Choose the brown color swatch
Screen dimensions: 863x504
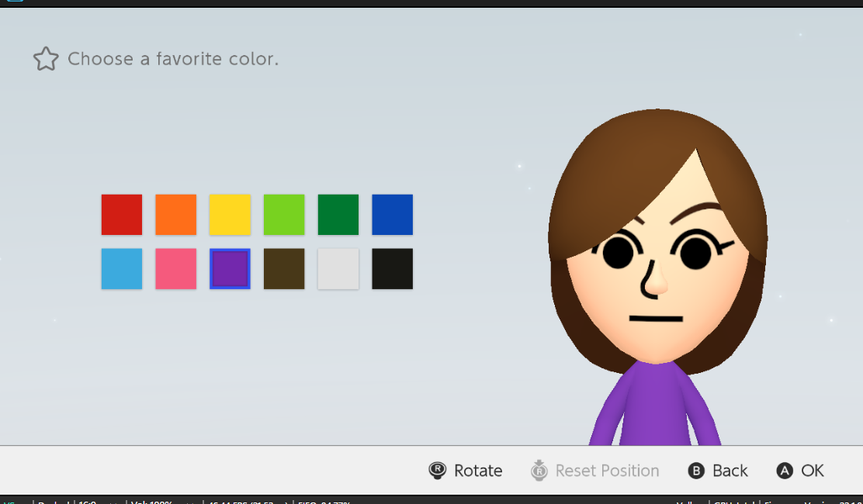284,269
